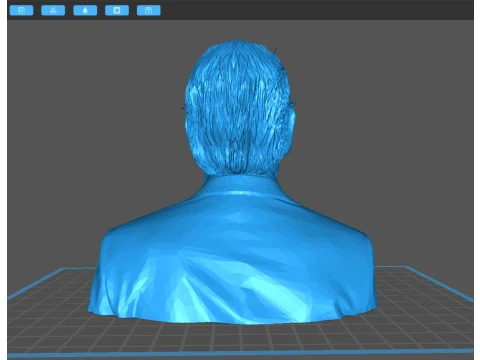Image resolution: width=480 pixels, height=360 pixels.
Task: Click the first toolbar button with document icon
Action: 21,10
